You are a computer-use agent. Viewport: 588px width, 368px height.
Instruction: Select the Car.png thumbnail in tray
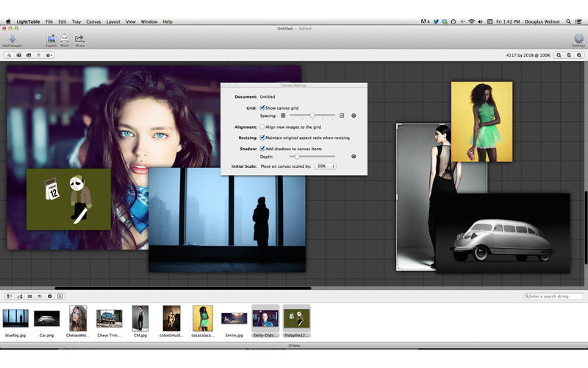pyautogui.click(x=46, y=319)
